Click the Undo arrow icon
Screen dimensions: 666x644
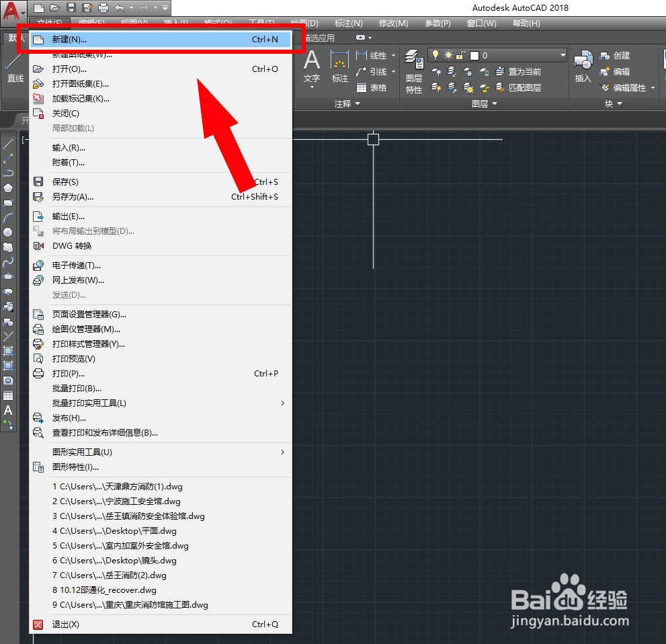pyautogui.click(x=120, y=7)
